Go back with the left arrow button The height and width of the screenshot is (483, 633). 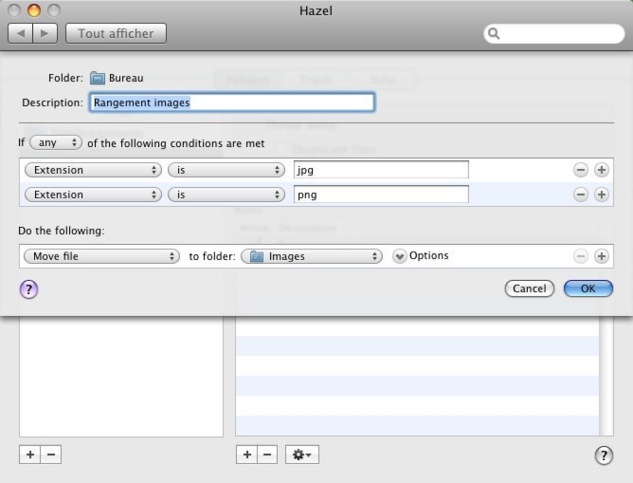tap(21, 34)
